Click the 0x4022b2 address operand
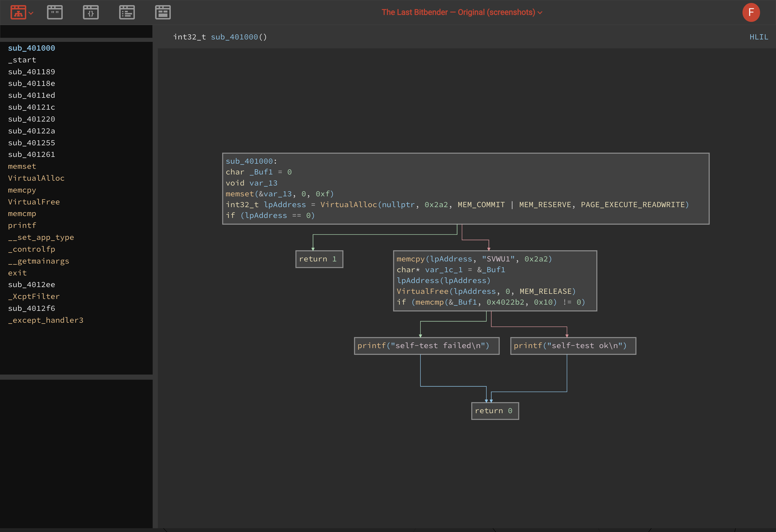This screenshot has height=532, width=776. (505, 302)
